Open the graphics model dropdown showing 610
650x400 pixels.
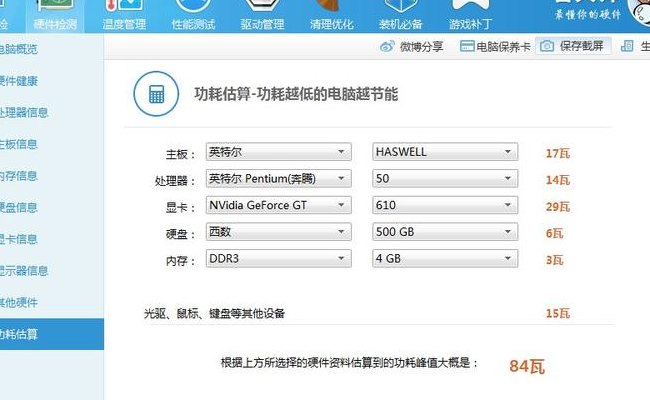(x=445, y=205)
